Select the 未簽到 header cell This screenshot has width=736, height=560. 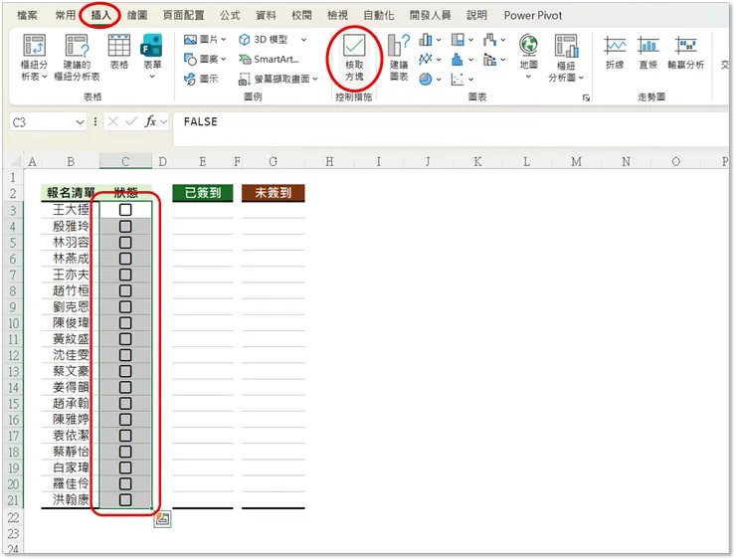(x=273, y=193)
